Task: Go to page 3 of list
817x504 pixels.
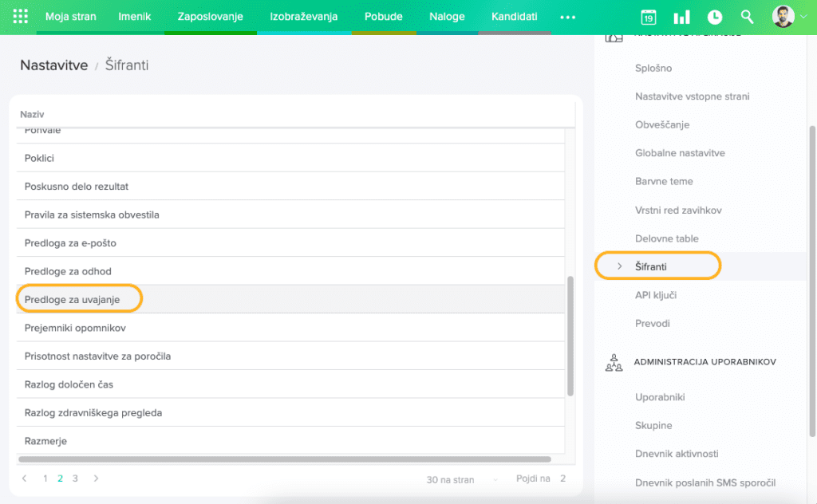Action: coord(75,478)
